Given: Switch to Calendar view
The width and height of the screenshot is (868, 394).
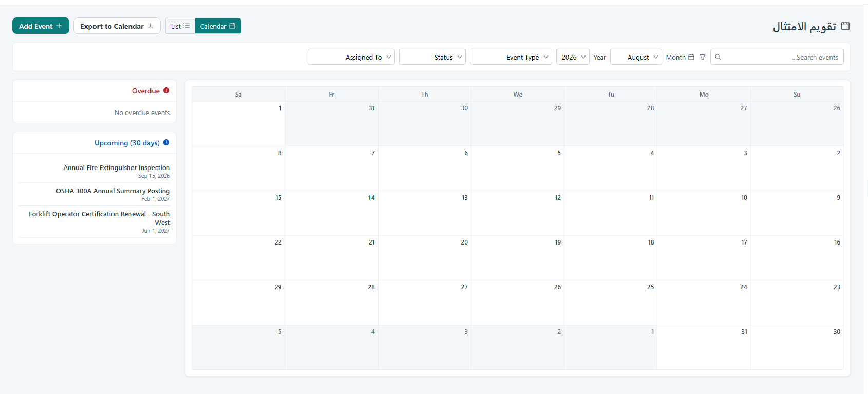Looking at the screenshot, I should pyautogui.click(x=218, y=26).
